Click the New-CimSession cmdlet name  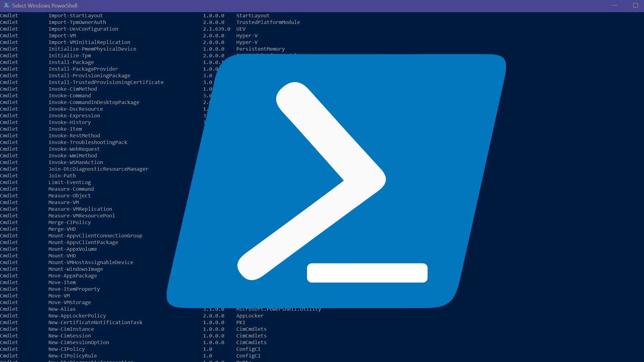pyautogui.click(x=70, y=336)
